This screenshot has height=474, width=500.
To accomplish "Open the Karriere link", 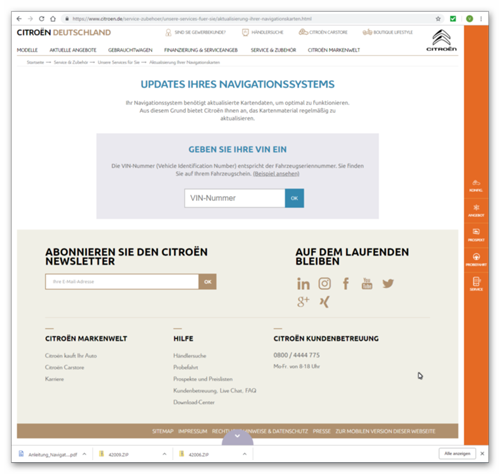I will pos(54,379).
